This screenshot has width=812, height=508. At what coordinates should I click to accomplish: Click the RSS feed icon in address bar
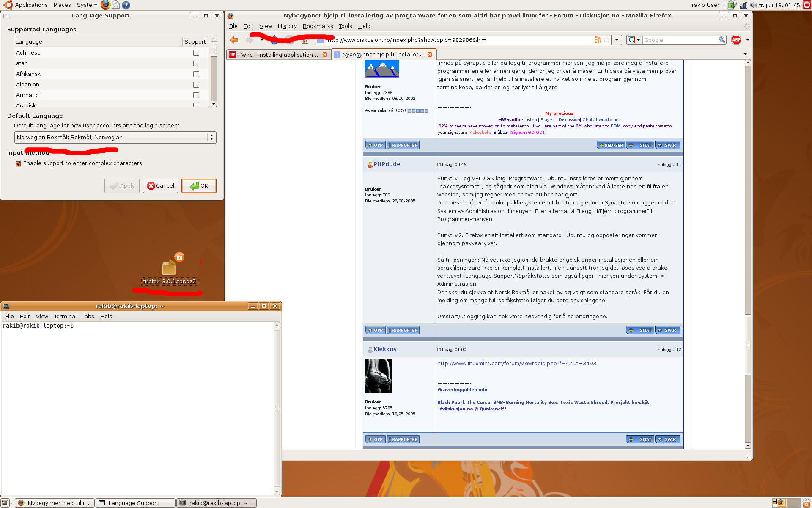(598, 40)
